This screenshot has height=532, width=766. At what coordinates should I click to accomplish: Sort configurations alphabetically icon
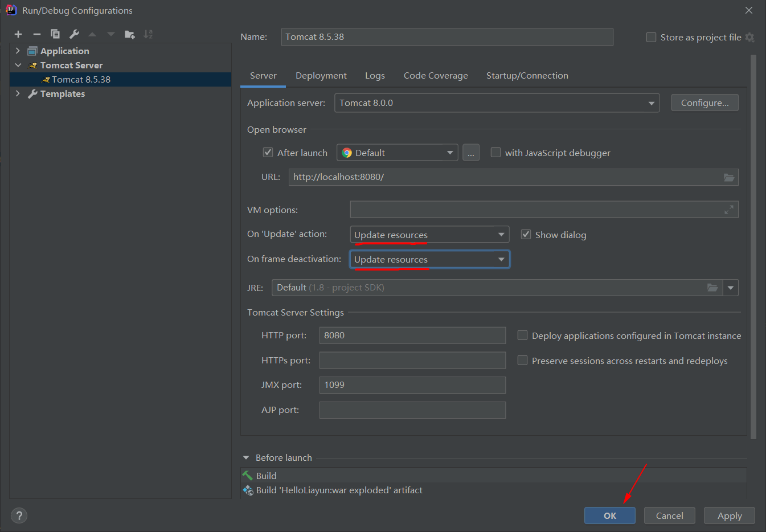coord(148,34)
